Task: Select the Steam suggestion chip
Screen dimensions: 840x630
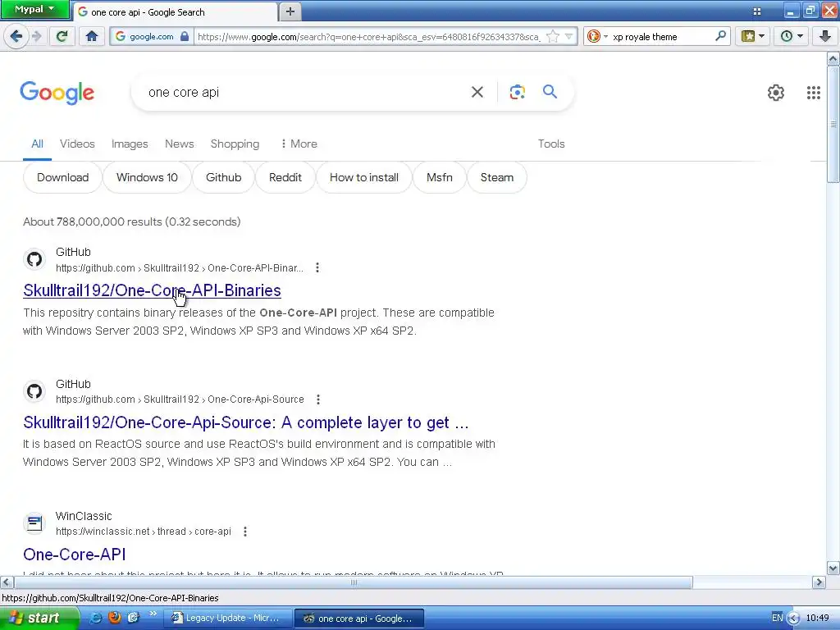Action: pyautogui.click(x=496, y=177)
